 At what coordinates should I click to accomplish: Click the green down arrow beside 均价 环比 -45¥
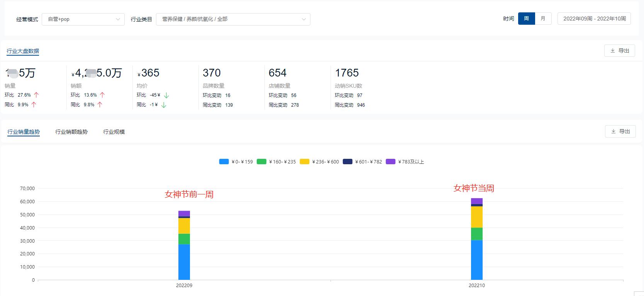(x=166, y=95)
